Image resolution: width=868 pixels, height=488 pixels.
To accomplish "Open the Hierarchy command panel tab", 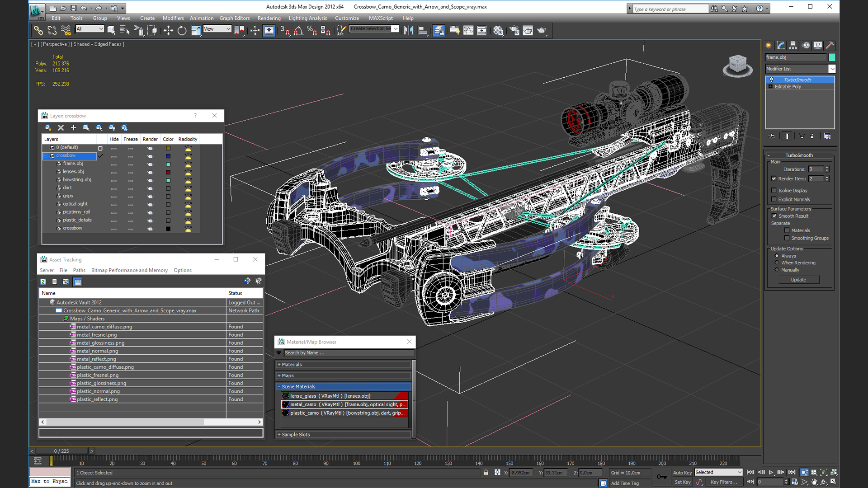I will pos(793,45).
